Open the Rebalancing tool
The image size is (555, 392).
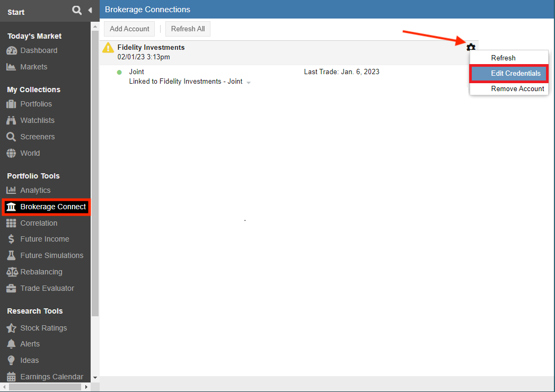point(41,272)
